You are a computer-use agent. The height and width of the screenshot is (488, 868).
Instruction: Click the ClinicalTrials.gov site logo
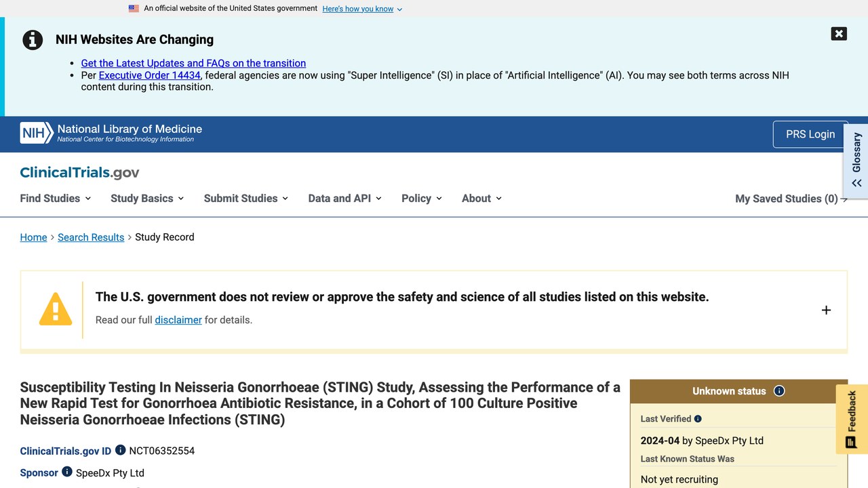tap(79, 172)
